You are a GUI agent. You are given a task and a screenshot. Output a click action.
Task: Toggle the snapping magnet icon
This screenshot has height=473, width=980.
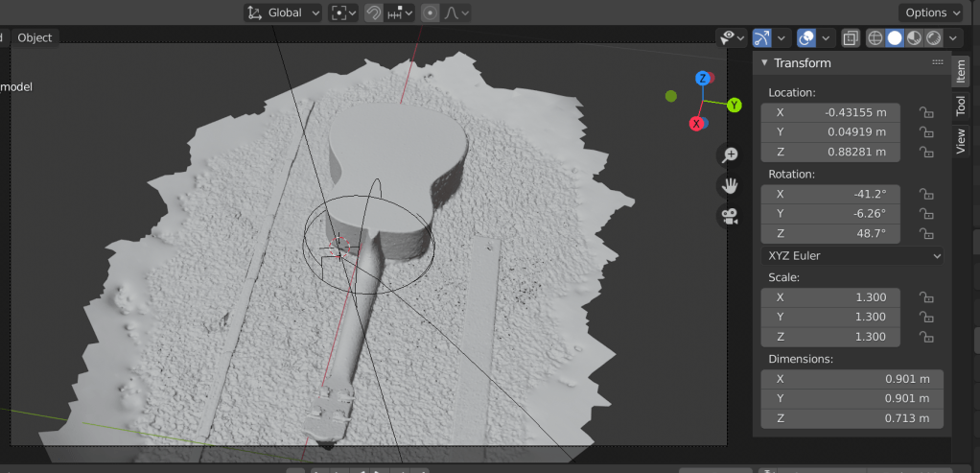click(374, 12)
